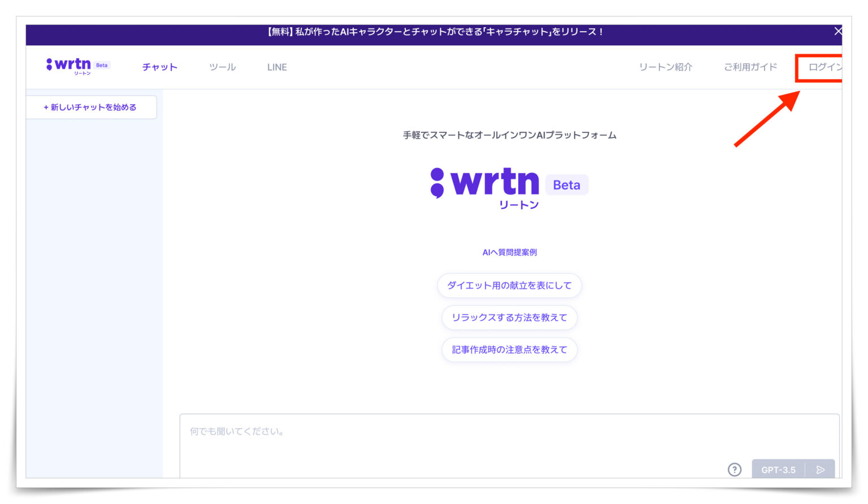Click the purple semicolon mark of the wrtn logo
868x504 pixels.
(x=438, y=182)
